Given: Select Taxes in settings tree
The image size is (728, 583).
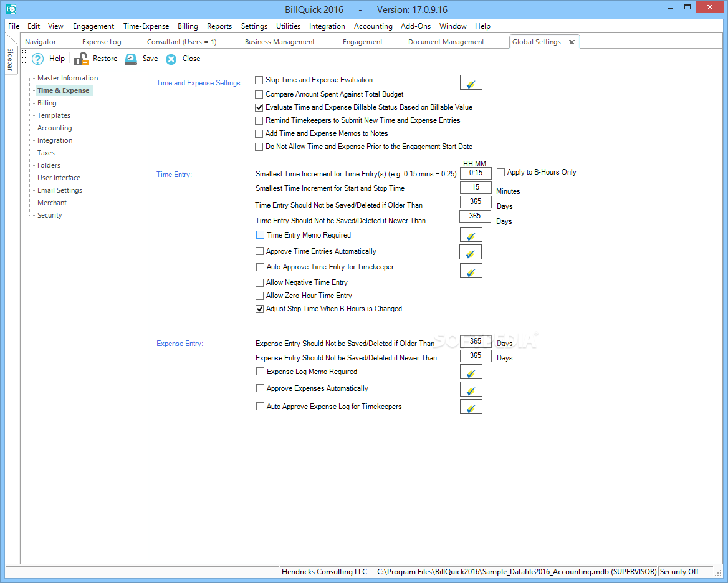Looking at the screenshot, I should 46,153.
